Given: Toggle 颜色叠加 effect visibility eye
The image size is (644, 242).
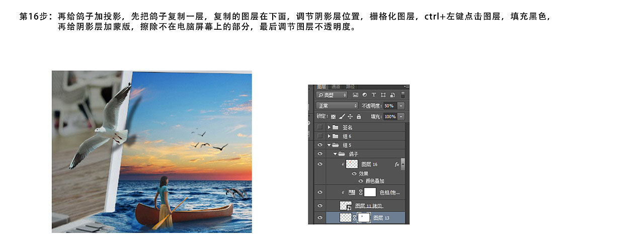Looking at the screenshot, I should 361,181.
